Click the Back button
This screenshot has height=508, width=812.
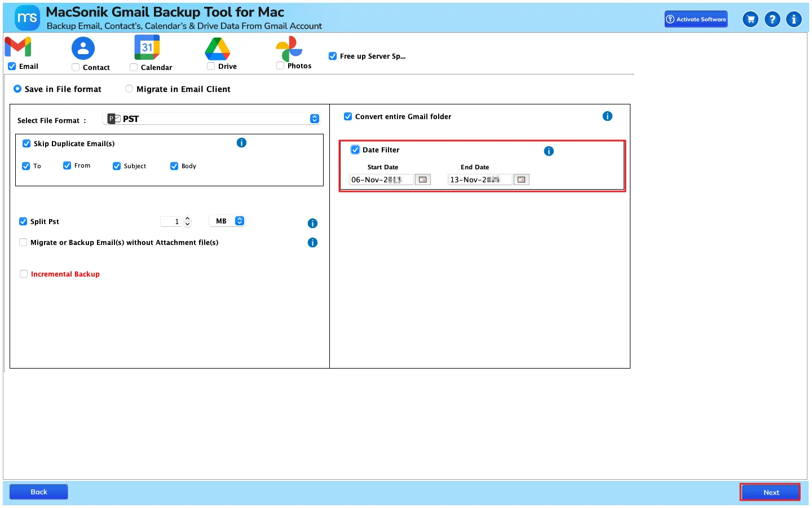pos(39,492)
